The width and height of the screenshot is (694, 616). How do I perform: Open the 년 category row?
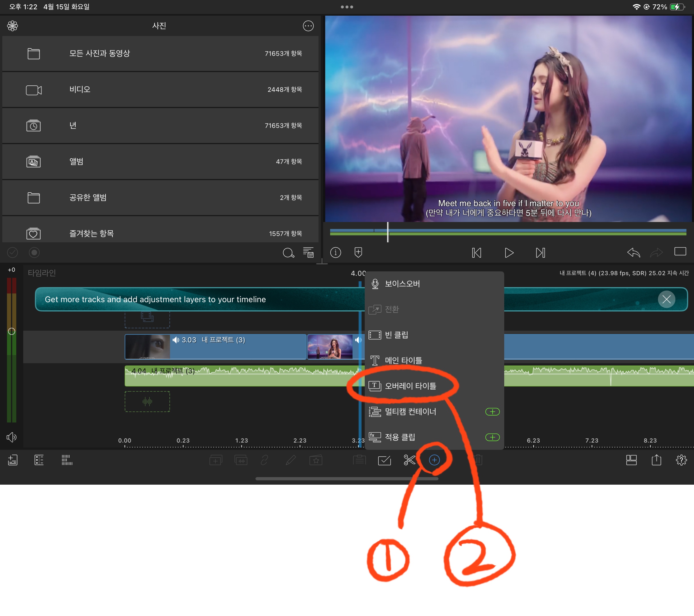coord(160,126)
